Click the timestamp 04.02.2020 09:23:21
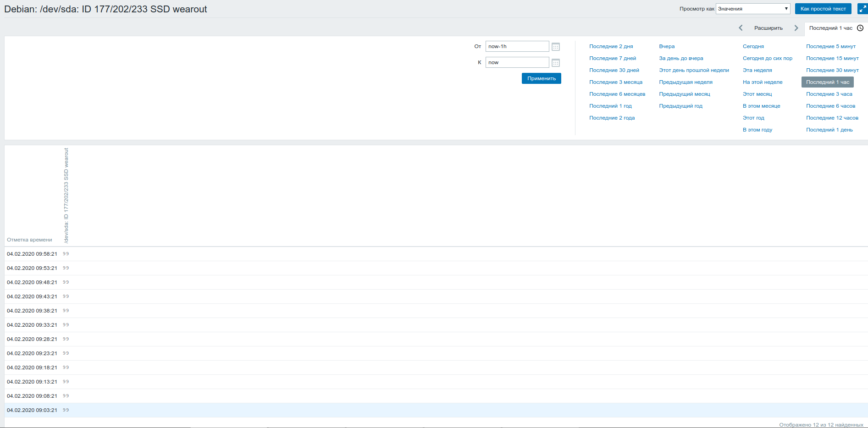 (32, 353)
